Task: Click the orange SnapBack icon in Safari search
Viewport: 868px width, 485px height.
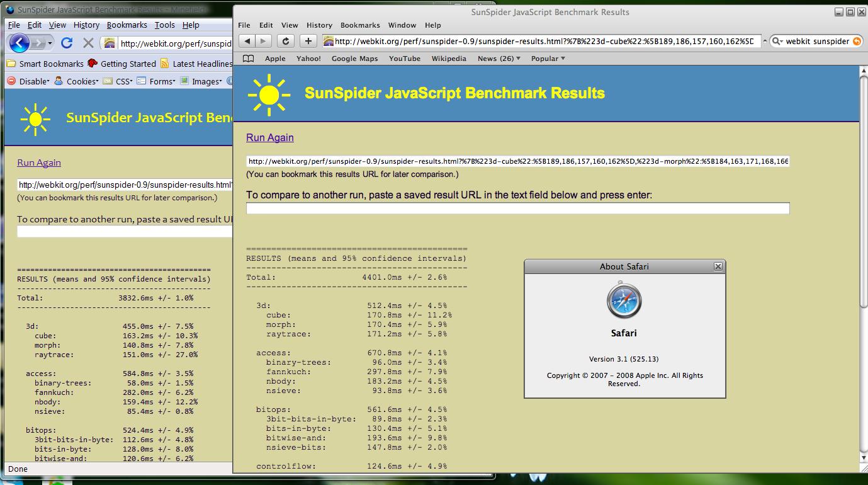Action: click(x=857, y=41)
